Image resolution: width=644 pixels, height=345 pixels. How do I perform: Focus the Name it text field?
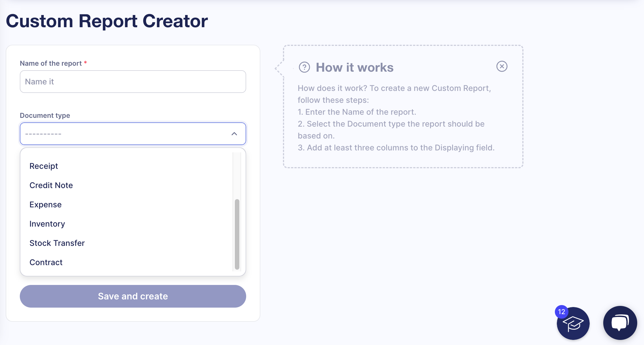pyautogui.click(x=133, y=82)
